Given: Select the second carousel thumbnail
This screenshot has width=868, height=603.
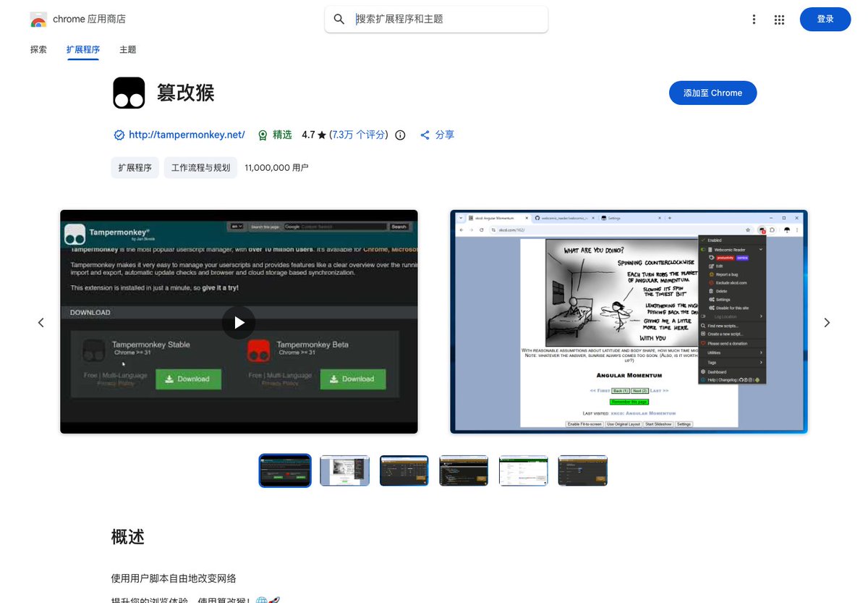Looking at the screenshot, I should 345,471.
